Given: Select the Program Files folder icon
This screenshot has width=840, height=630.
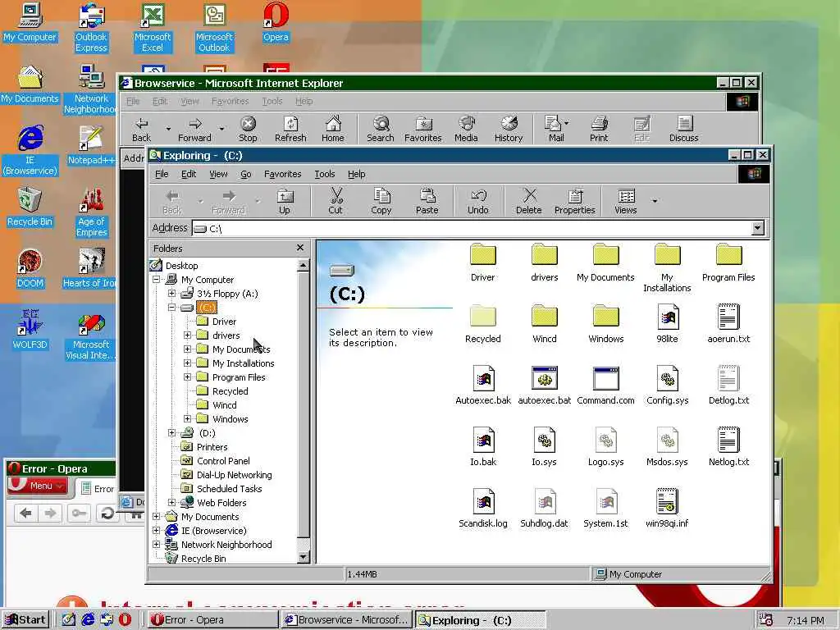Looking at the screenshot, I should pos(728,262).
